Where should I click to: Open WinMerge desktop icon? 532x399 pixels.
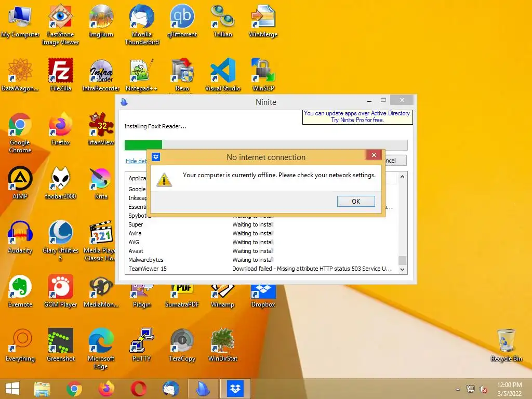263,22
